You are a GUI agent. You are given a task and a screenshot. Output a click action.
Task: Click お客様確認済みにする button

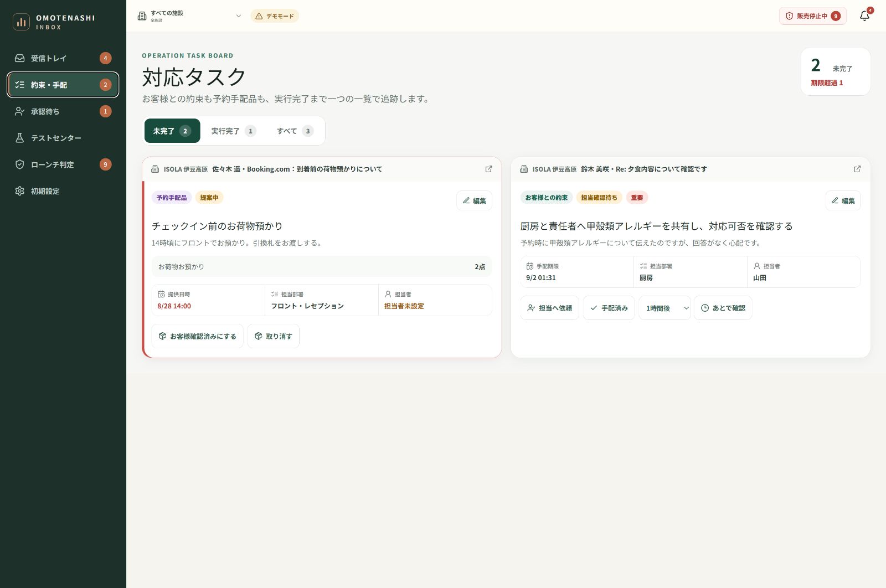coord(198,336)
